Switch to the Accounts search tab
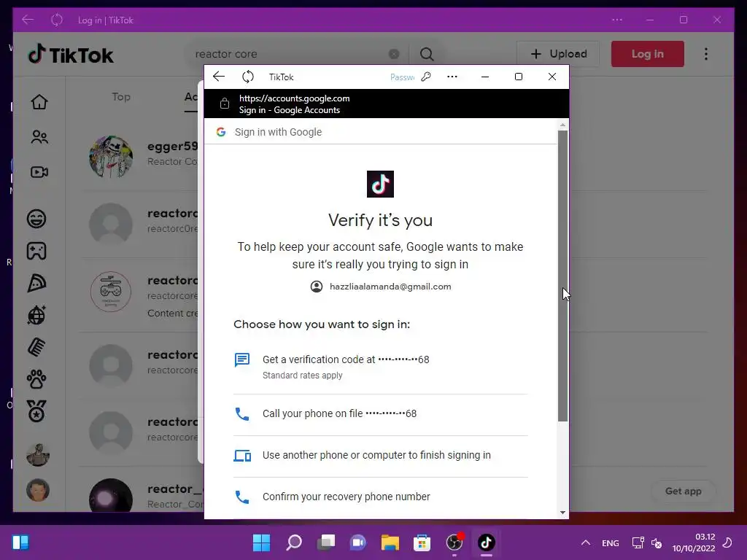This screenshot has height=560, width=747. click(191, 97)
